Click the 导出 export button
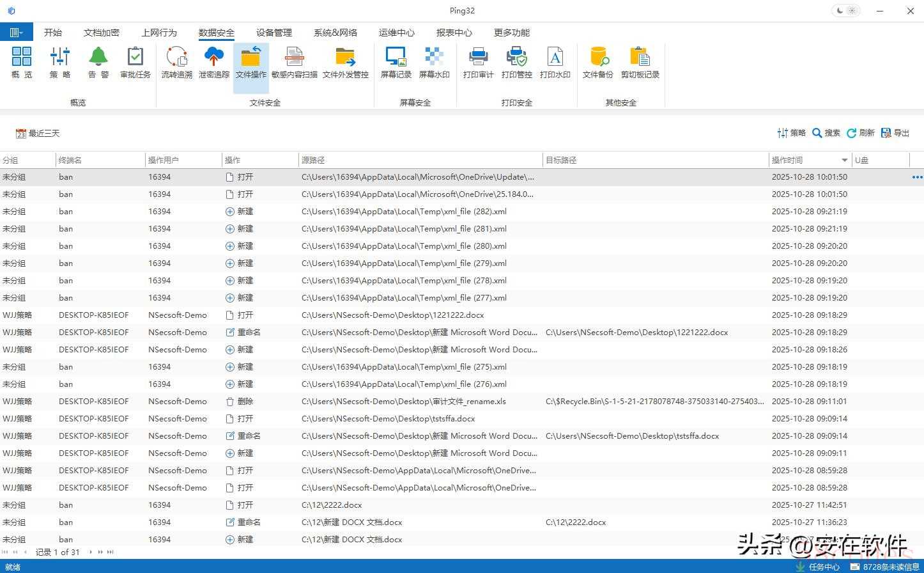Screen dimensions: 924x573 [895, 133]
